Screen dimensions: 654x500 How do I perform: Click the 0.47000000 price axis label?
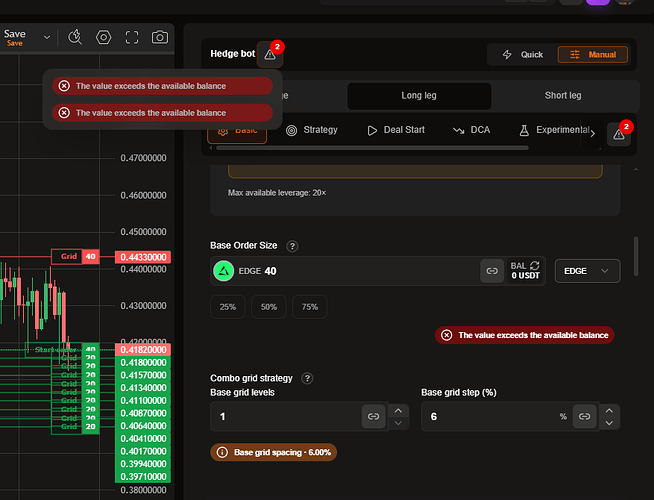pos(143,158)
